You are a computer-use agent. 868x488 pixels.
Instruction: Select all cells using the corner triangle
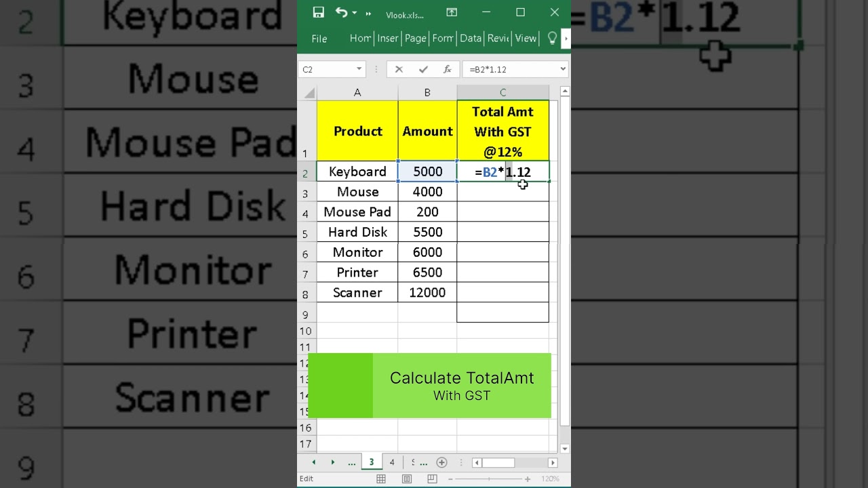(309, 93)
